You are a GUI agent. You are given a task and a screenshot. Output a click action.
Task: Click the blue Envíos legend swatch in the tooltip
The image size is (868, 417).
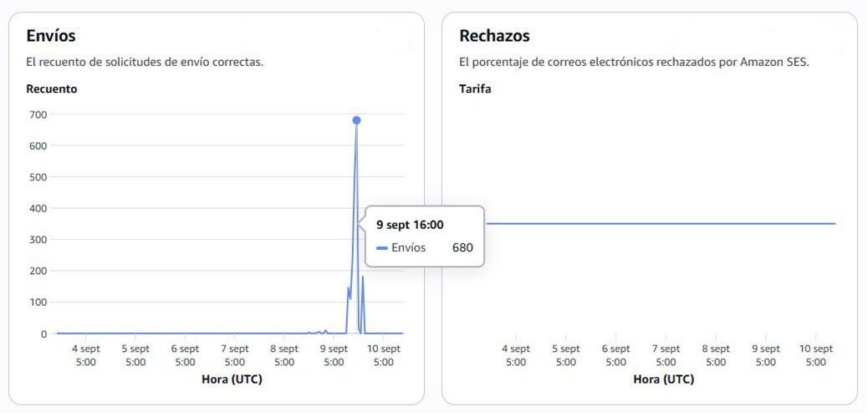point(382,248)
